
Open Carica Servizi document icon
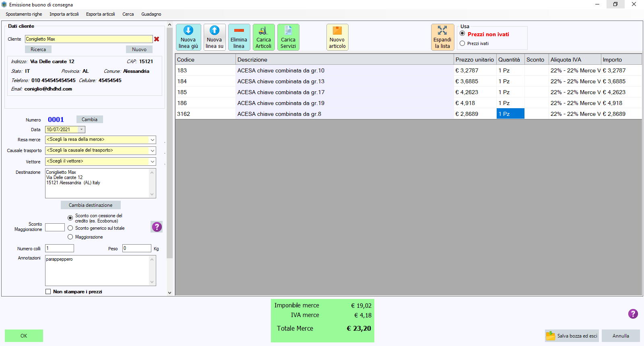coord(288,37)
